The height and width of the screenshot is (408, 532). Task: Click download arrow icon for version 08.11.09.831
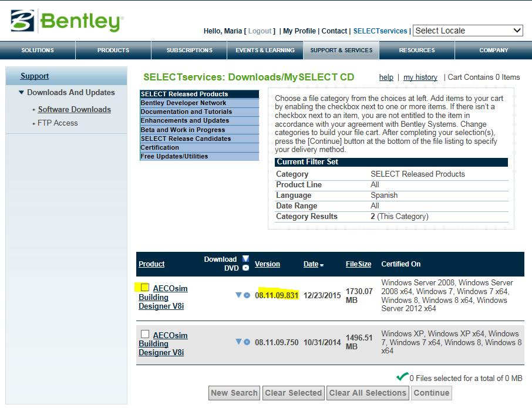point(239,295)
